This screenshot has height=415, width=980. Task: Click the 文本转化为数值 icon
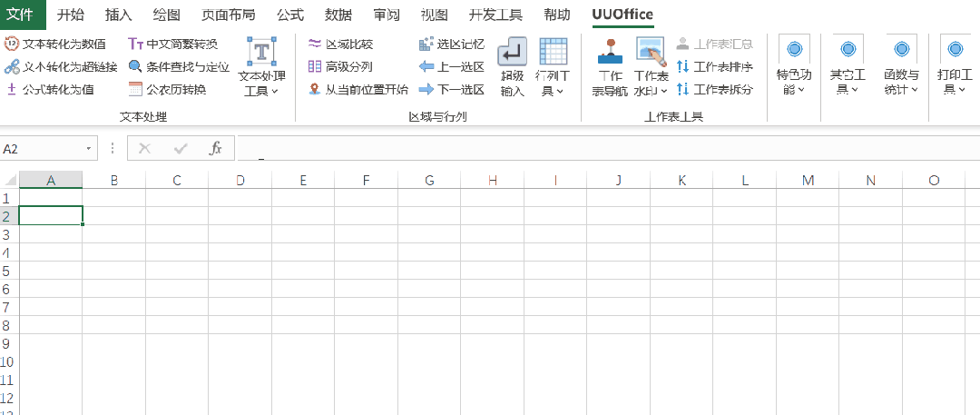click(x=11, y=44)
